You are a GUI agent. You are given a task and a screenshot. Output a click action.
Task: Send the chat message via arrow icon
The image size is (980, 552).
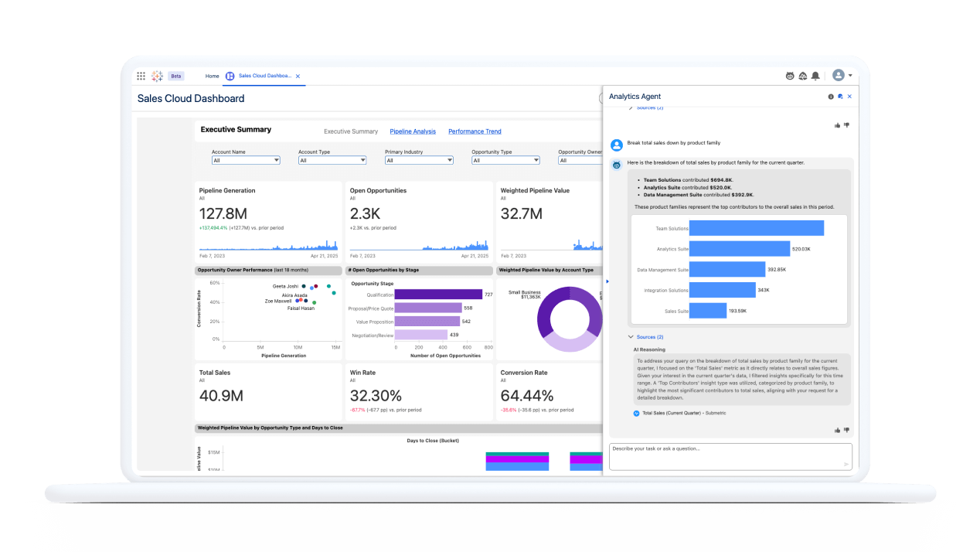846,465
